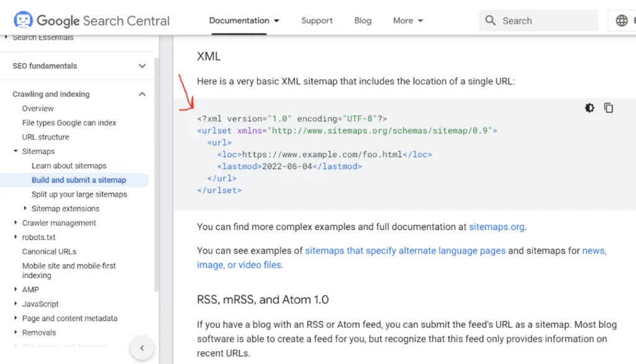Open the More dropdown in the navbar

point(407,20)
